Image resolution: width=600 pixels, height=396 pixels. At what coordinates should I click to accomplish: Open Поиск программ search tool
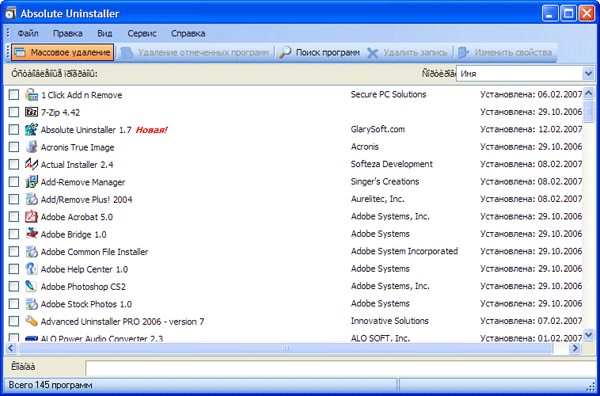click(320, 52)
